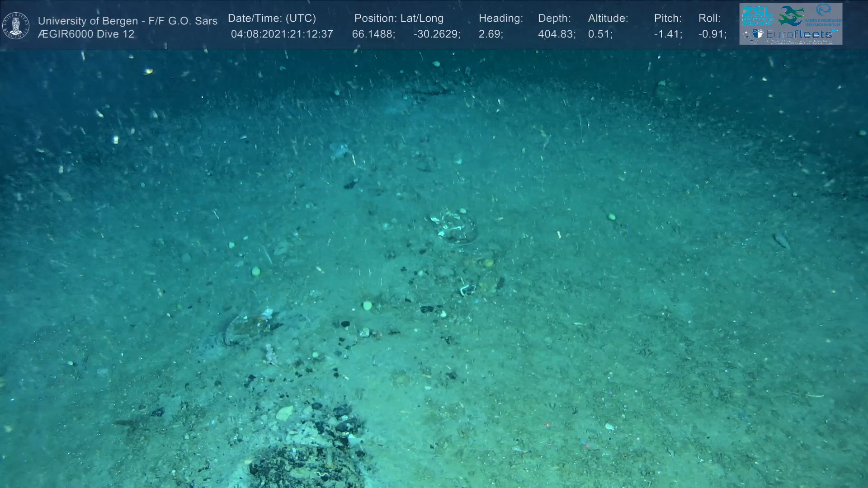Click the Depth label in overlay
Image resolution: width=868 pixels, height=488 pixels.
pos(554,19)
